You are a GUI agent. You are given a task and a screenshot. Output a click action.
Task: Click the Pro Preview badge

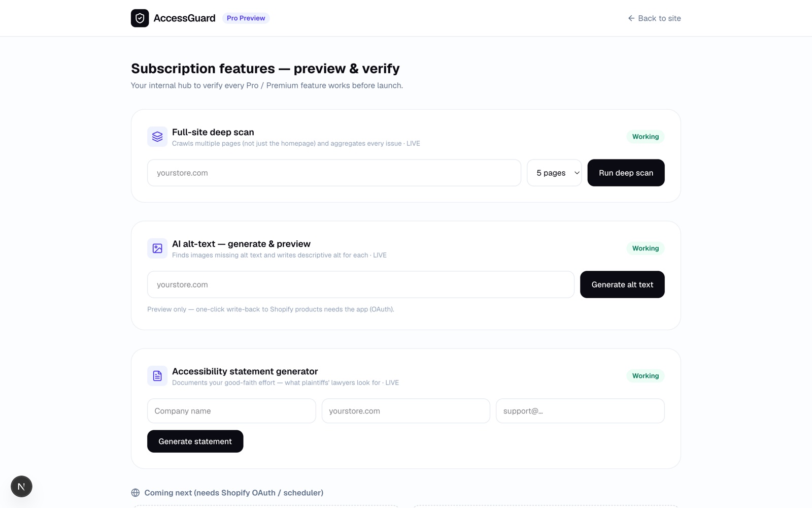[x=246, y=18]
